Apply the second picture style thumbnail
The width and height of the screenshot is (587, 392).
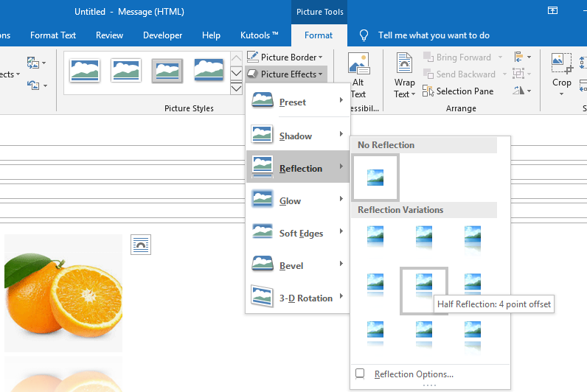point(126,70)
